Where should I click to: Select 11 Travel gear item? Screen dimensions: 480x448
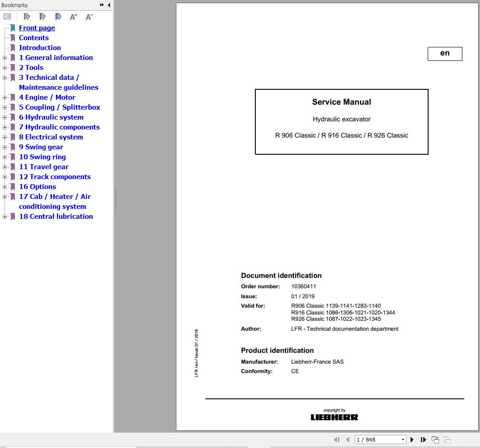click(44, 167)
